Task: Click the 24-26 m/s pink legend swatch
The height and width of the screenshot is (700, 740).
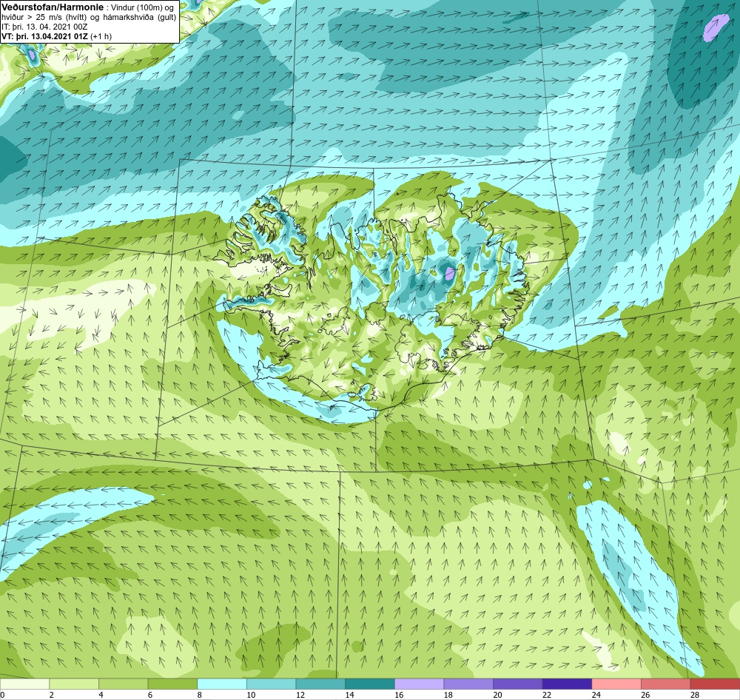Action: tap(616, 684)
